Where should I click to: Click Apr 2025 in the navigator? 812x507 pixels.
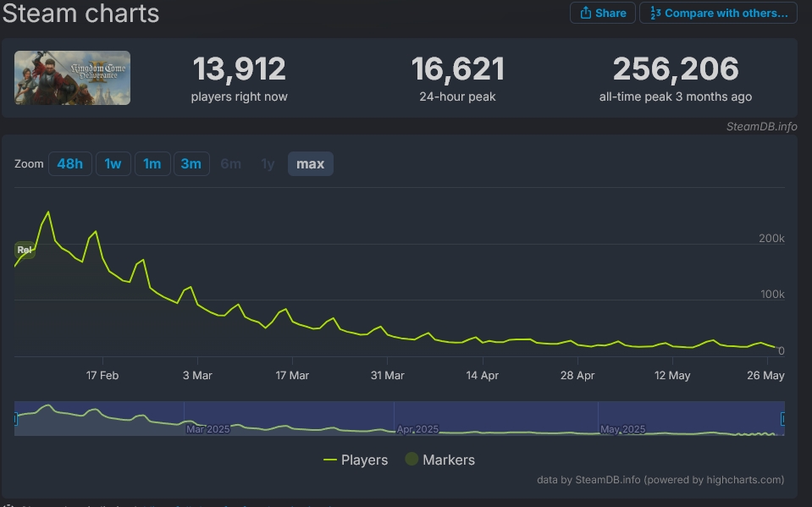(x=417, y=429)
